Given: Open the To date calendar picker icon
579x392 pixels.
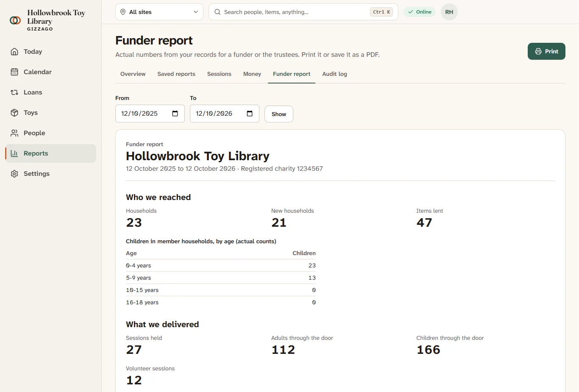Looking at the screenshot, I should click(x=250, y=114).
